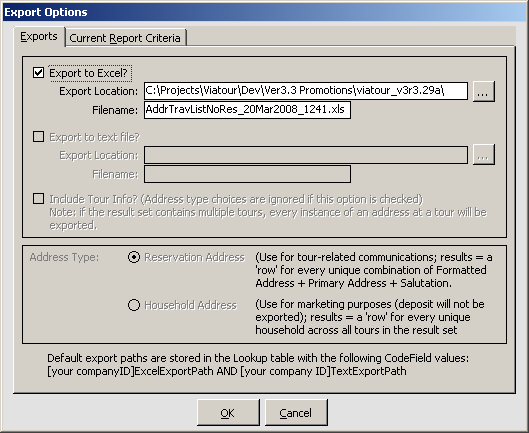Enable Export to text file checkbox

[x=38, y=137]
